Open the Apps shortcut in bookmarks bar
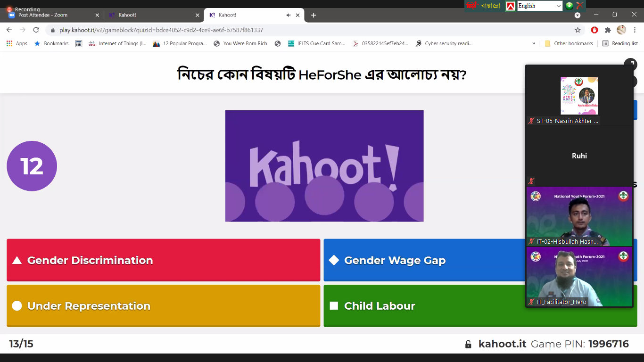The width and height of the screenshot is (644, 362). point(17,43)
